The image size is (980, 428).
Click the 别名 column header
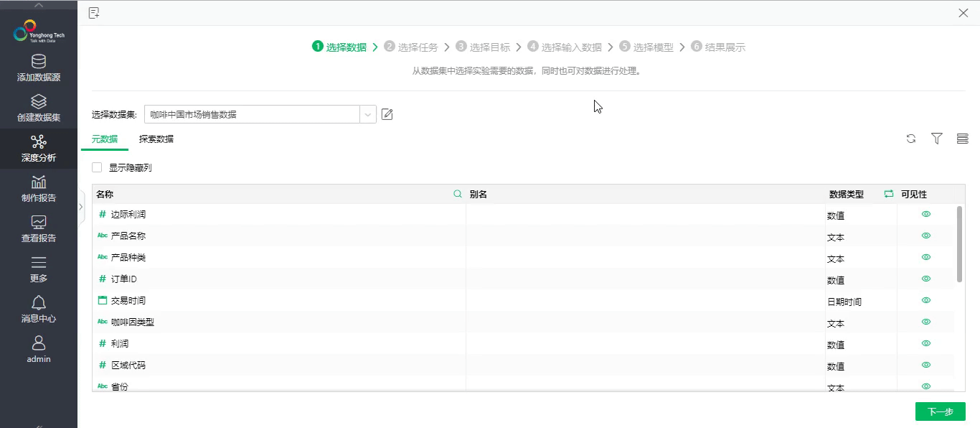(479, 195)
